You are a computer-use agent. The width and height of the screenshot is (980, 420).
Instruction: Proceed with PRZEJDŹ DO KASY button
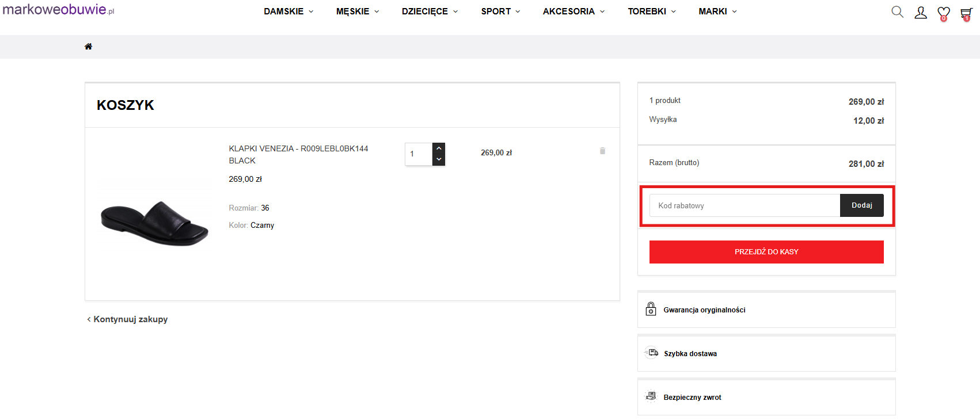[x=766, y=252]
